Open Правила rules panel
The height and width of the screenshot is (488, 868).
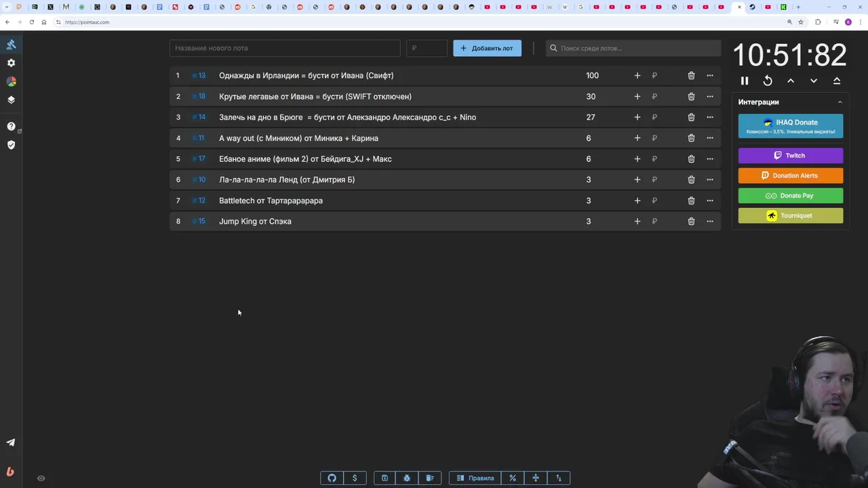(475, 478)
